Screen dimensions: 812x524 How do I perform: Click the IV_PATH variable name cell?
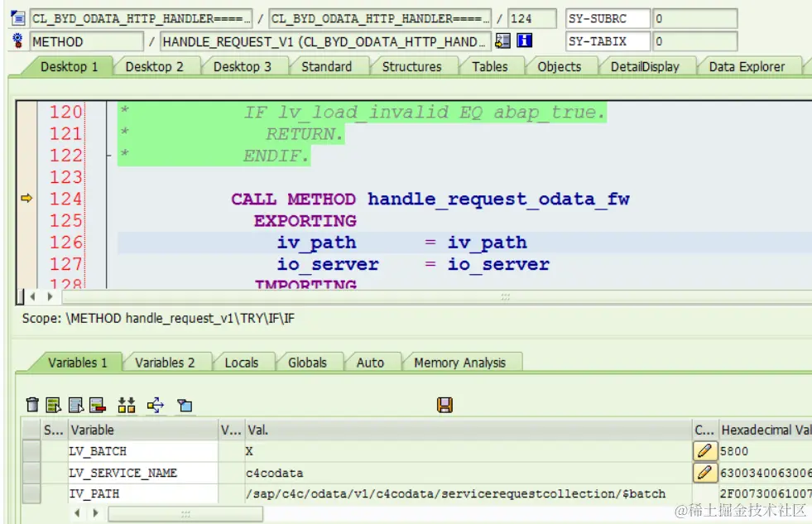click(x=143, y=493)
